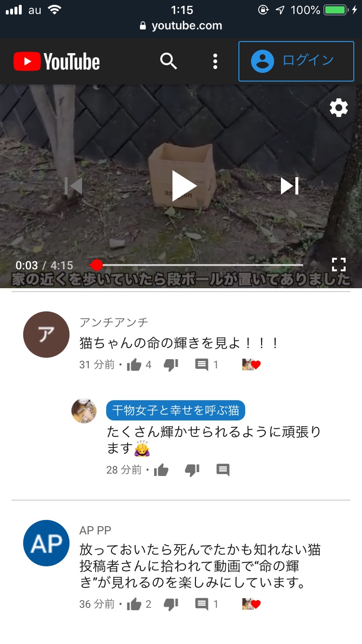362x644 pixels.
Task: Like アンチアンチ's comment
Action: 134,365
